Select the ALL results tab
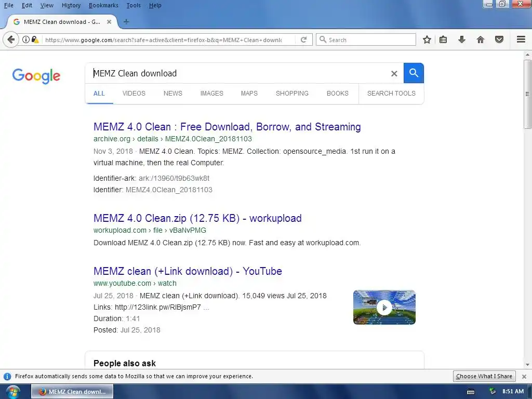 (x=99, y=94)
